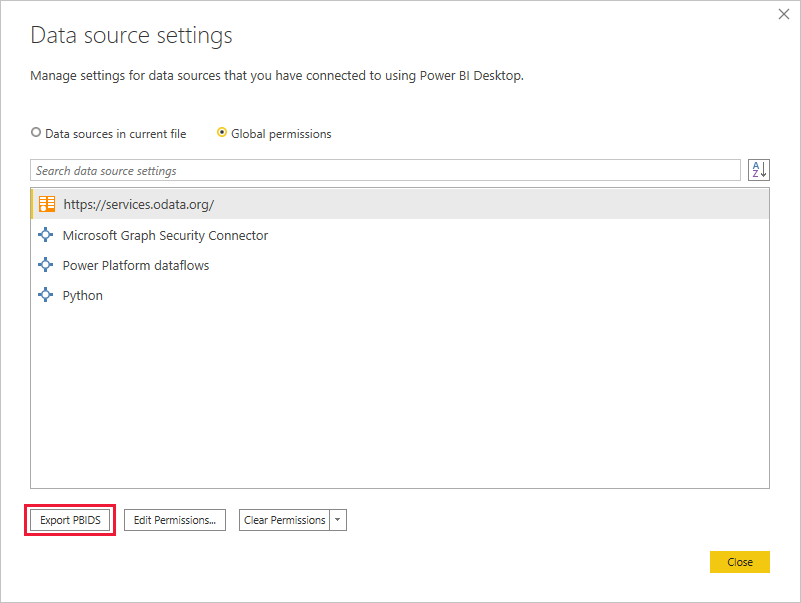Select Global permissions radio button

pos(222,132)
